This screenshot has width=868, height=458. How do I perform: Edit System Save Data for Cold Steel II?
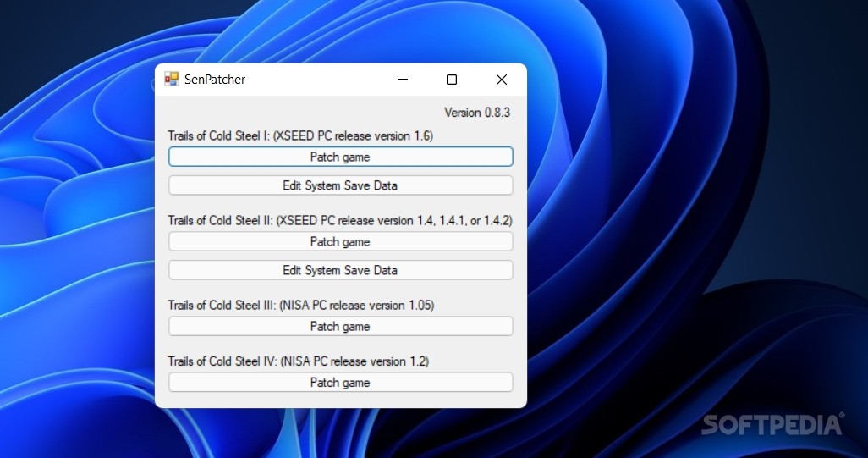(x=340, y=270)
